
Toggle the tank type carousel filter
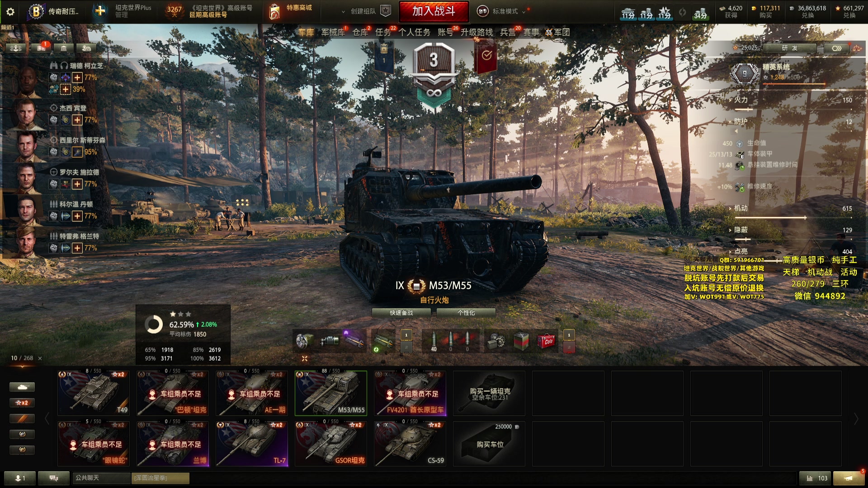[22, 387]
